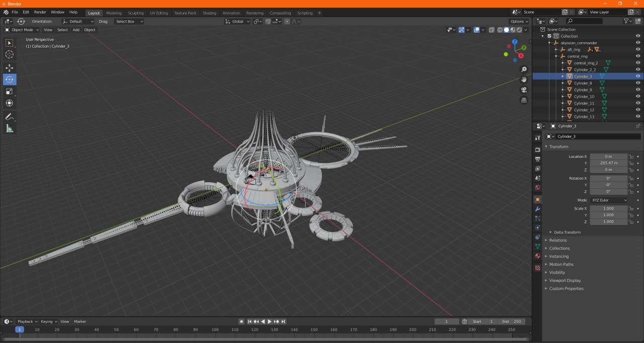Viewport: 644px width, 343px height.
Task: Switch to the Shading workspace tab
Action: click(209, 13)
